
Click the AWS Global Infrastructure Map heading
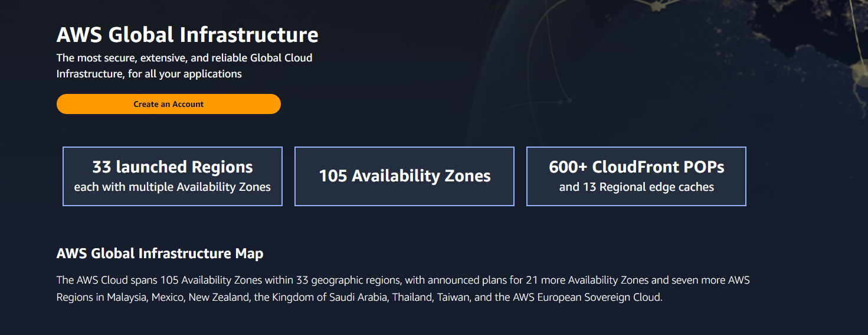pyautogui.click(x=160, y=253)
